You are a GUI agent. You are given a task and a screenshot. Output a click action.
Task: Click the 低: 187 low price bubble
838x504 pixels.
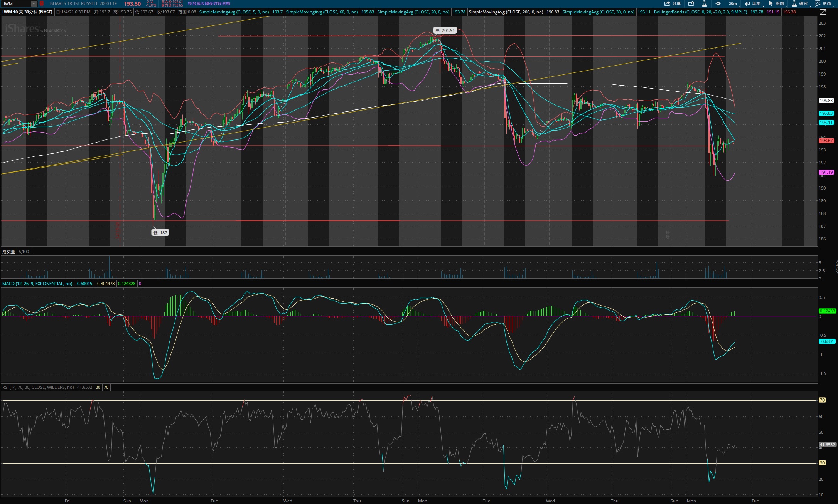point(160,233)
